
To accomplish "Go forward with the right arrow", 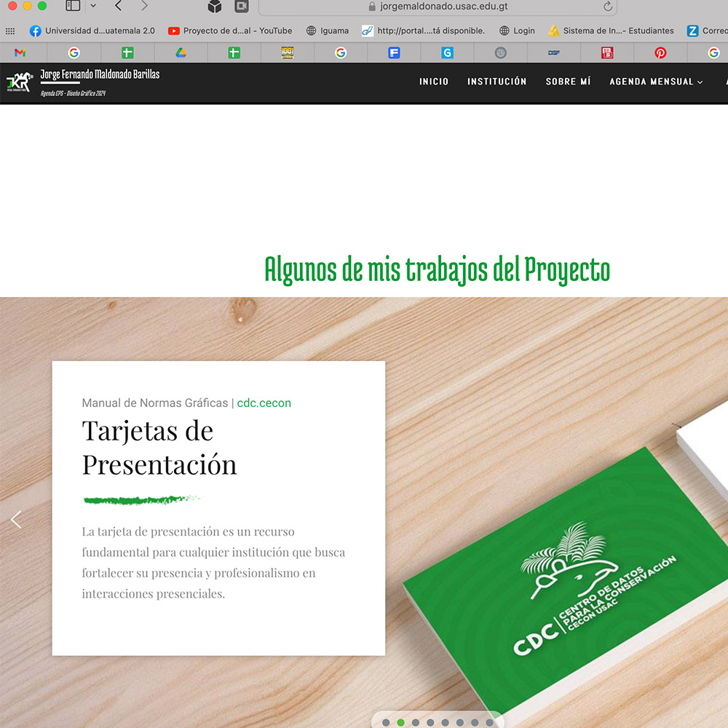I will coord(144,6).
